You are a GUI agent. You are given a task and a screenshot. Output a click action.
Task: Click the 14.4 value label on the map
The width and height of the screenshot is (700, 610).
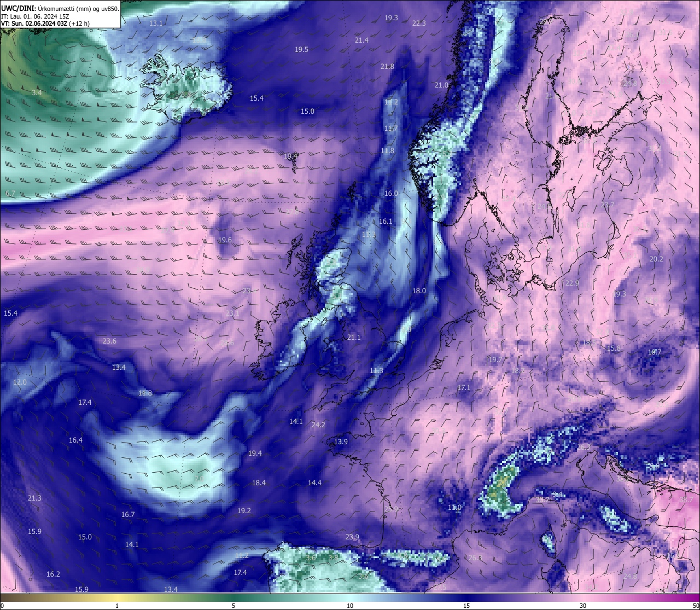(x=314, y=483)
